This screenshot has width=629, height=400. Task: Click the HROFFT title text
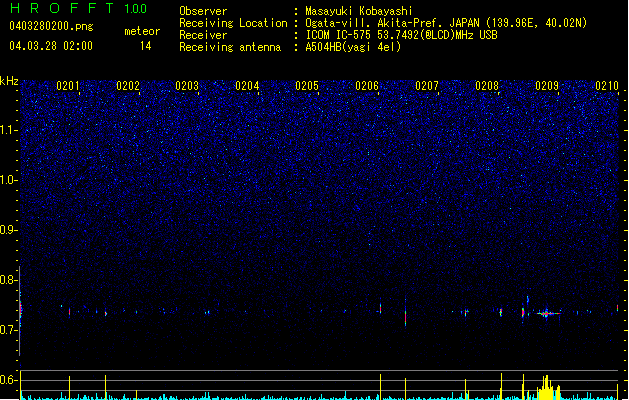pyautogui.click(x=62, y=8)
